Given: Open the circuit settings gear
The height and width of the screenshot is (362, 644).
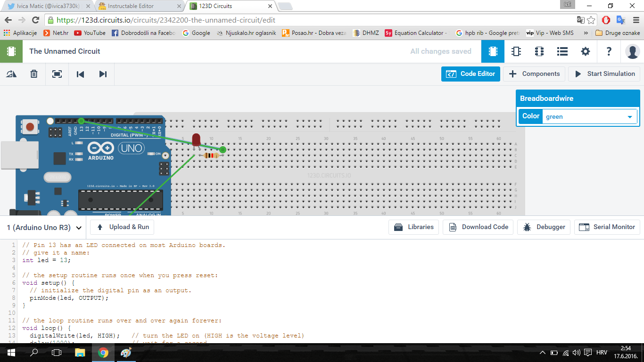Looking at the screenshot, I should [585, 51].
